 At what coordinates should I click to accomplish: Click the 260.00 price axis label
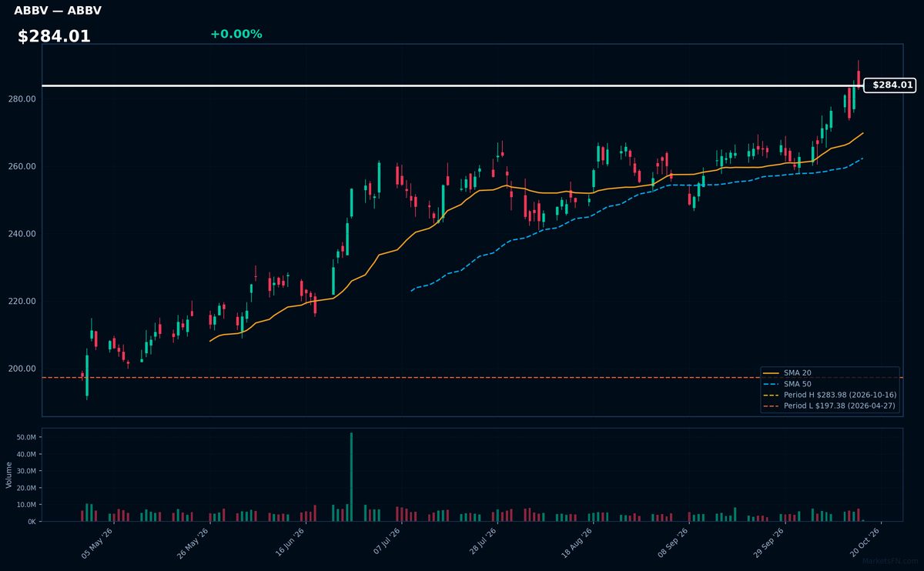point(23,166)
